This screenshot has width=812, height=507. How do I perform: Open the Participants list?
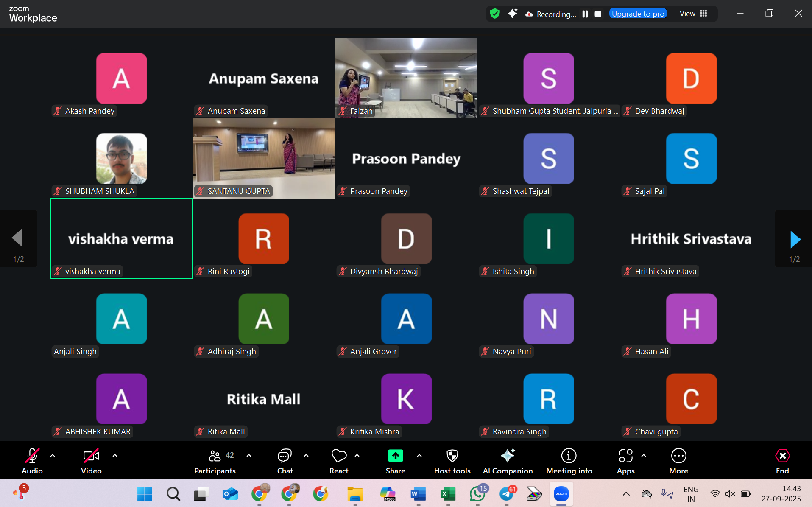coord(215,457)
